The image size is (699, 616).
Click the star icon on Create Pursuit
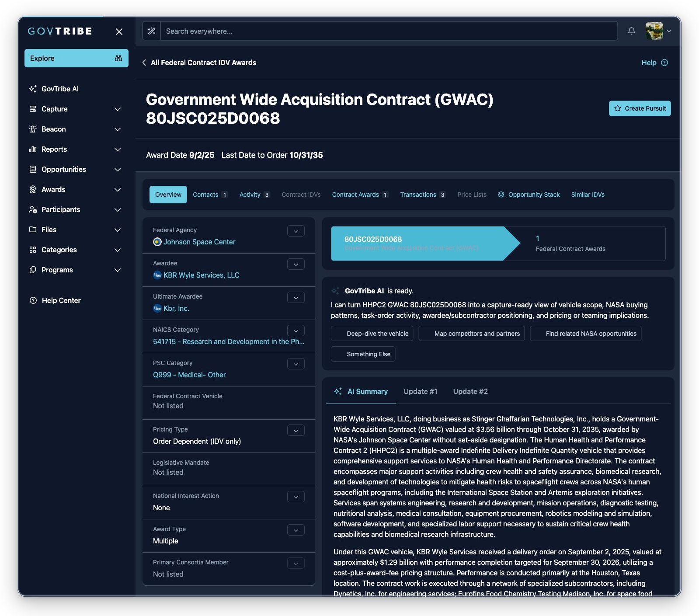click(618, 108)
